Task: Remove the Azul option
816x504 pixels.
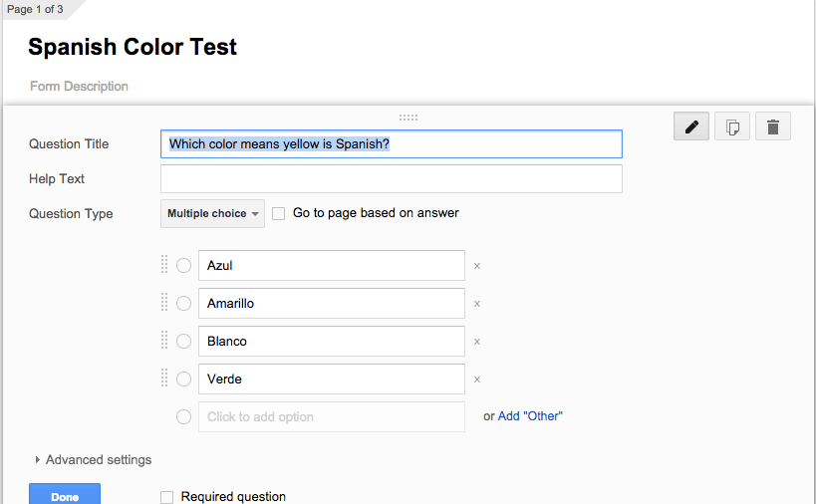Action: click(x=477, y=266)
